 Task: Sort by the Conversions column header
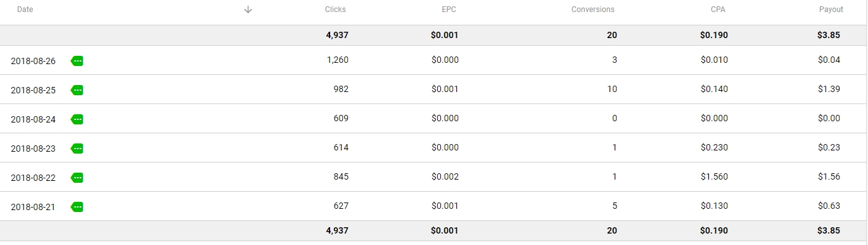point(593,10)
